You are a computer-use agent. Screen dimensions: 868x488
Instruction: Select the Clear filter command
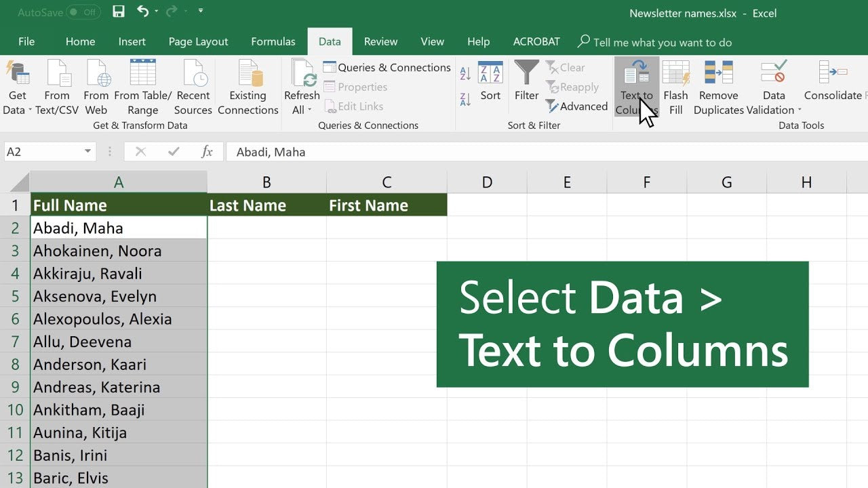[566, 67]
